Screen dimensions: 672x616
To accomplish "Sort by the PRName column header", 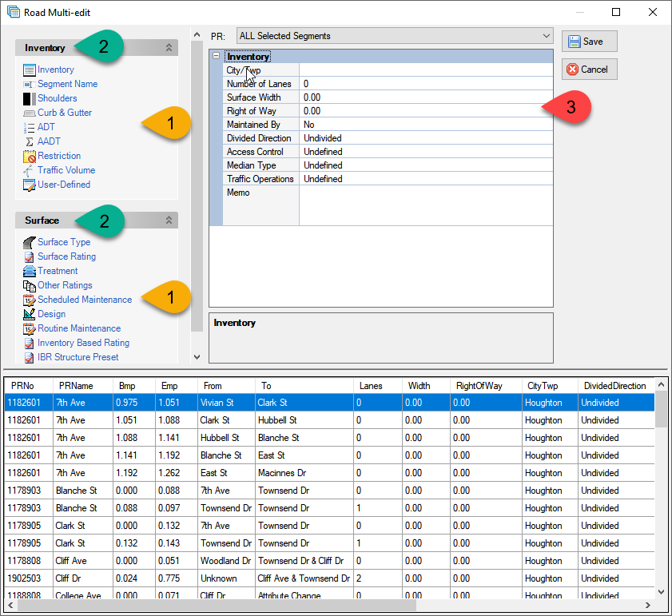I will tap(83, 386).
